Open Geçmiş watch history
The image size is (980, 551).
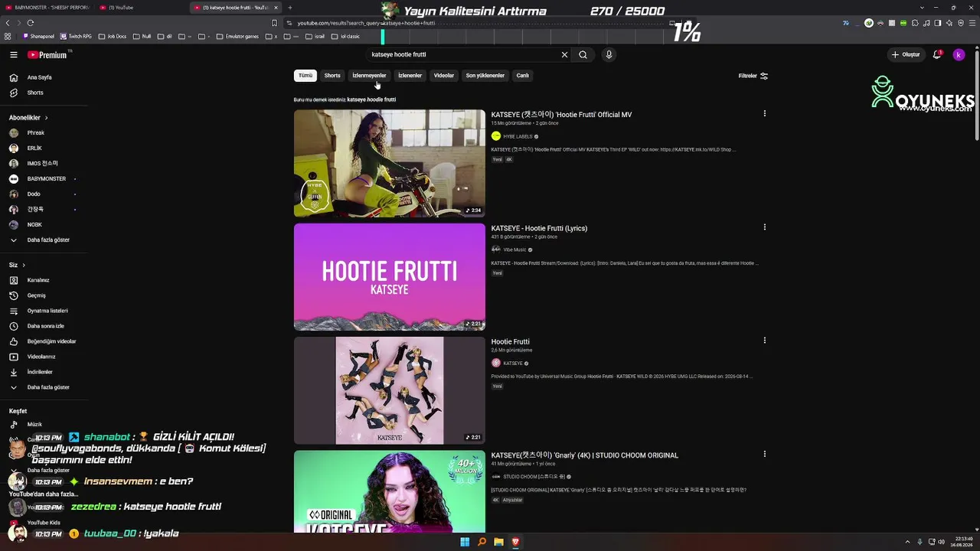click(44, 295)
